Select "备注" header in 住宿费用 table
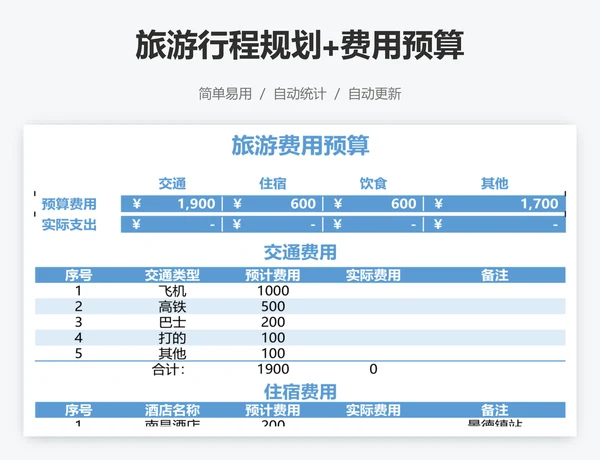The width and height of the screenshot is (600, 460). click(494, 410)
